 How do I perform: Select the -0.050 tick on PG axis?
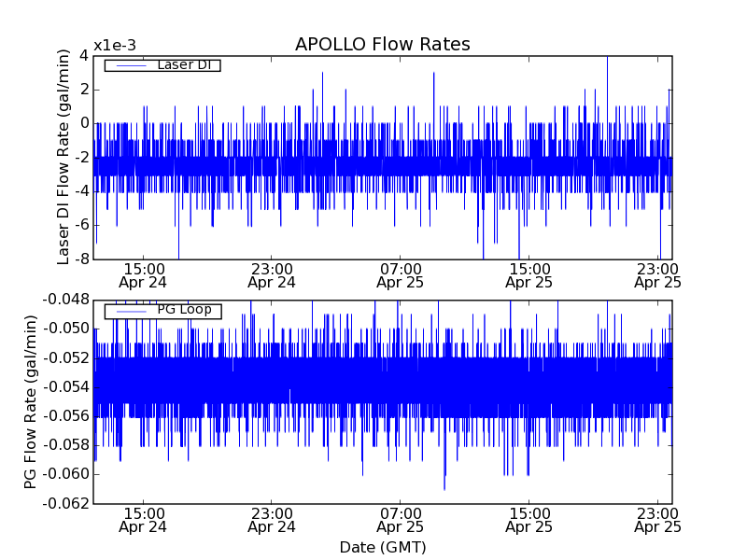coord(66,329)
